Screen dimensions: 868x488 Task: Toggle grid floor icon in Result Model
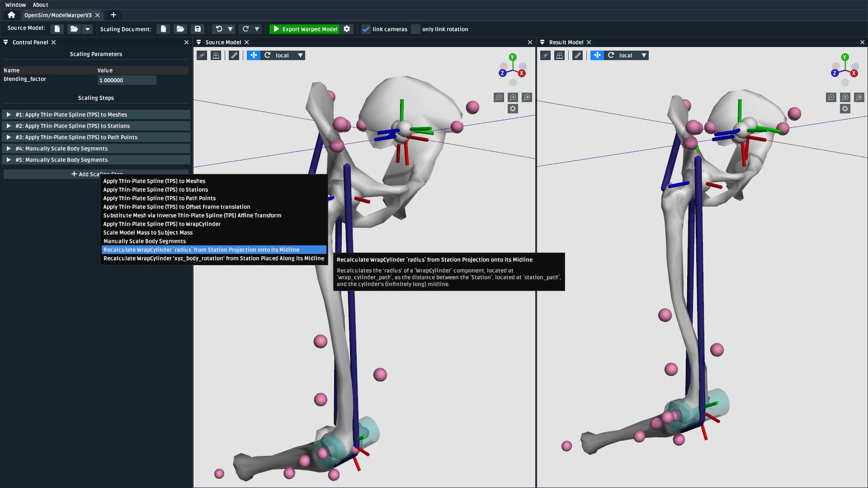pyautogui.click(x=559, y=55)
